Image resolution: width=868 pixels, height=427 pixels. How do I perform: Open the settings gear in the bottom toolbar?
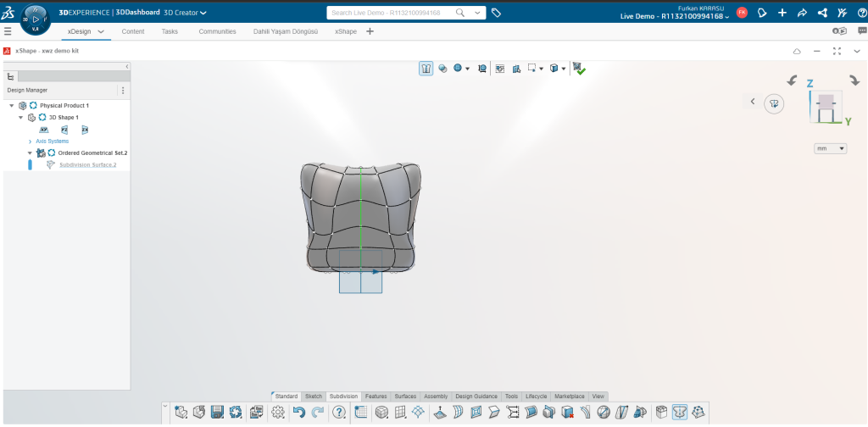click(277, 413)
